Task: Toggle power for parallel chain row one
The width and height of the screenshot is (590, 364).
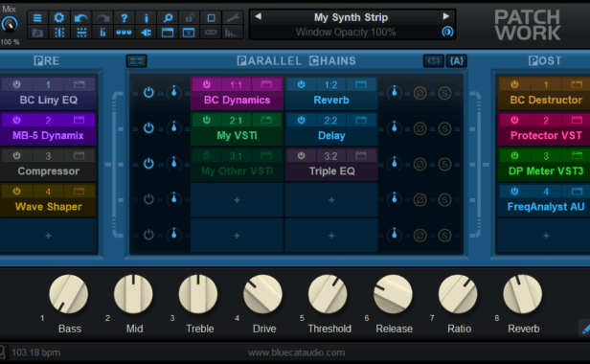Action: click(x=148, y=92)
